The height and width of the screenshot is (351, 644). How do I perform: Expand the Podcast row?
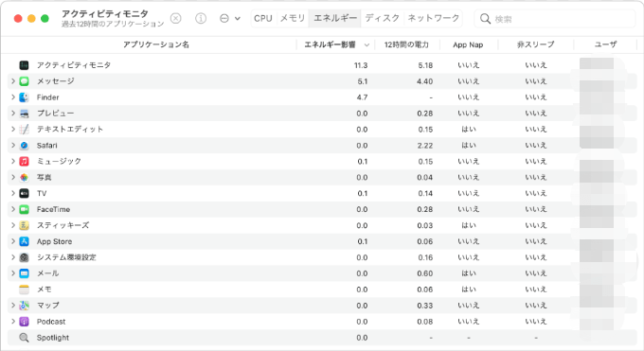[12, 322]
